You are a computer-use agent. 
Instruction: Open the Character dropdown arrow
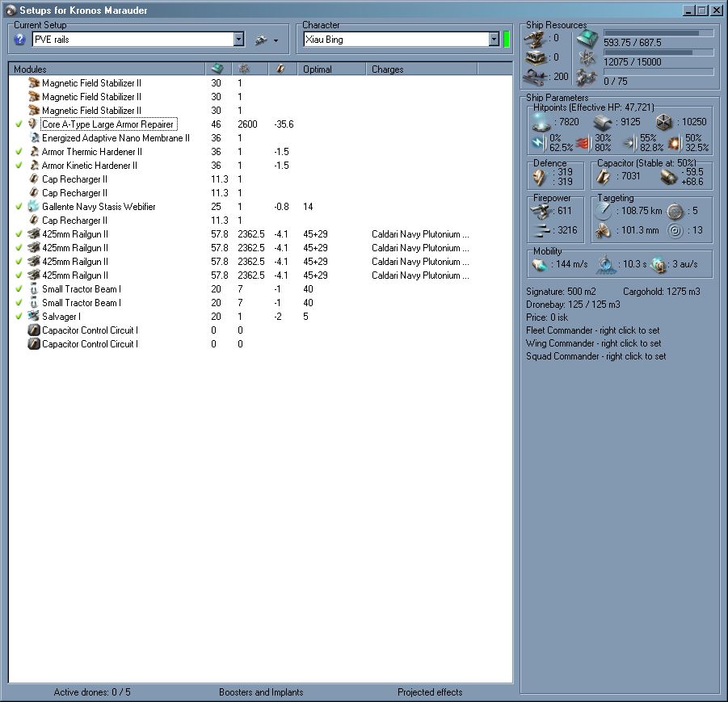[x=494, y=40]
